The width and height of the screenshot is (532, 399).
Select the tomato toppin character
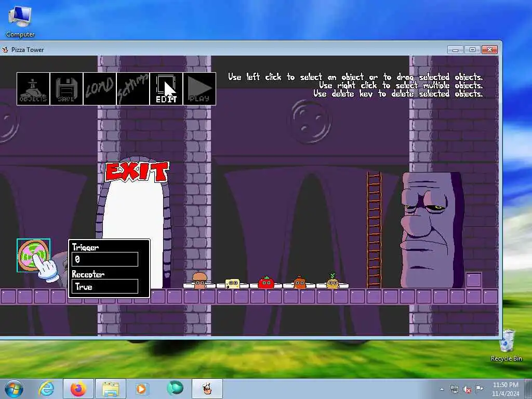click(266, 282)
